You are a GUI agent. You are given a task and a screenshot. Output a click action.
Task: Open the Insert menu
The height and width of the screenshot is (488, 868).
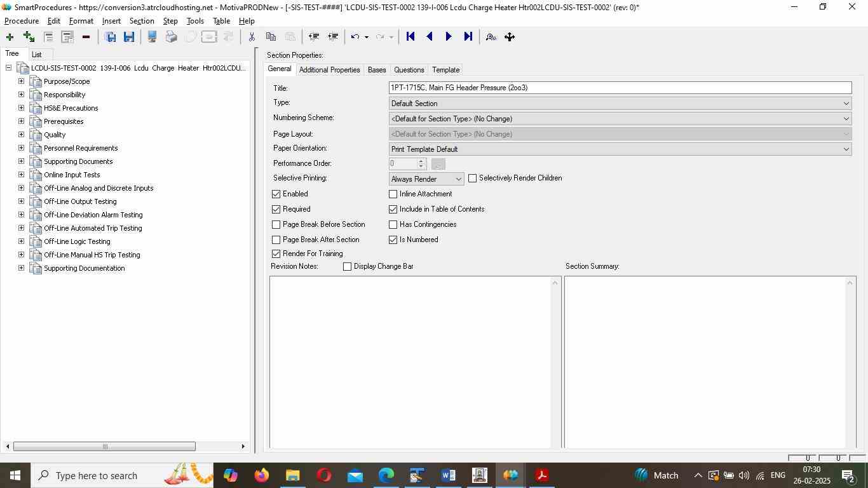[111, 21]
